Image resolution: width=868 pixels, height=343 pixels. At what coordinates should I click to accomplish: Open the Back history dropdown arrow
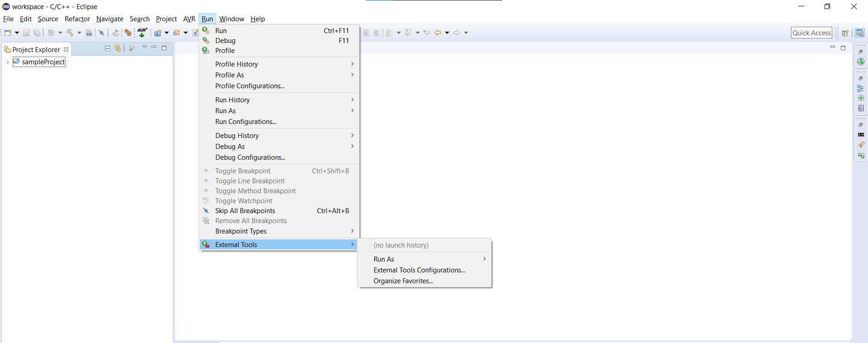pos(447,33)
